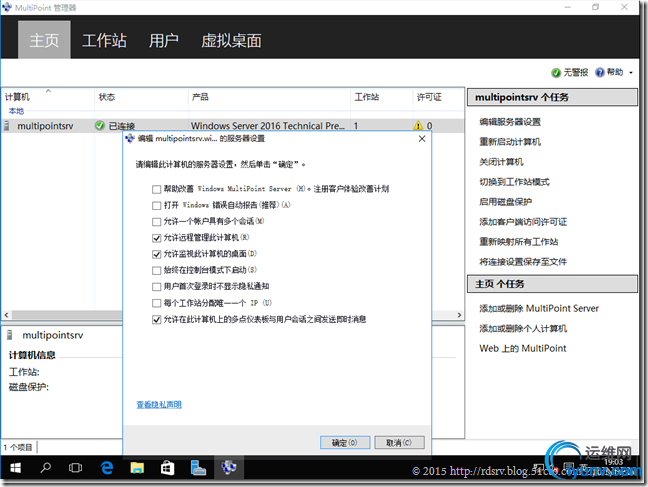The height and width of the screenshot is (487, 648).
Task: Open Task View on taskbar
Action: [76, 468]
